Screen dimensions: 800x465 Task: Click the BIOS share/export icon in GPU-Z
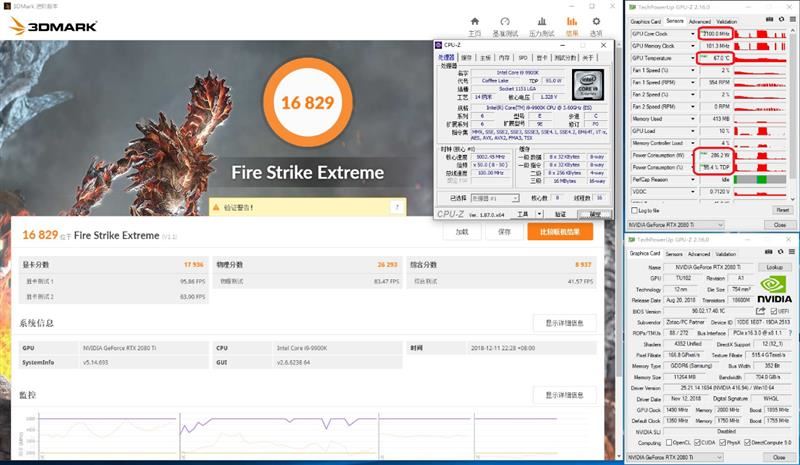tap(760, 311)
